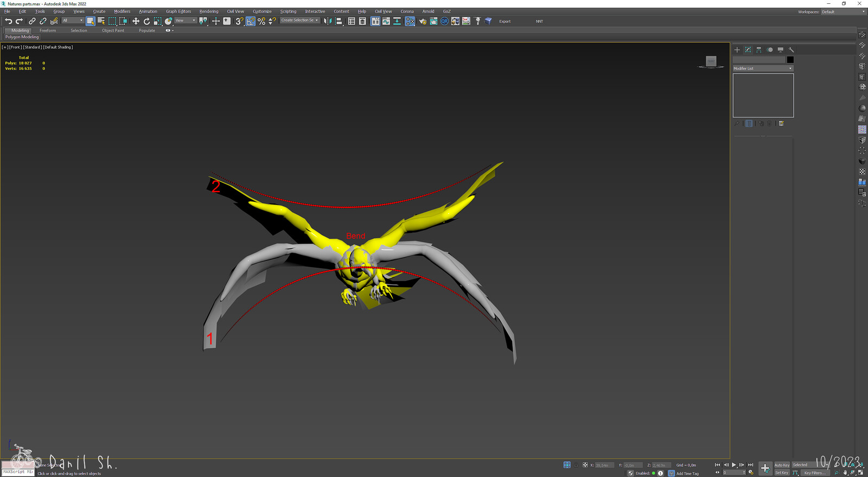Open the Workspaces Default dropdown
Viewport: 868px width, 477px height.
point(844,11)
